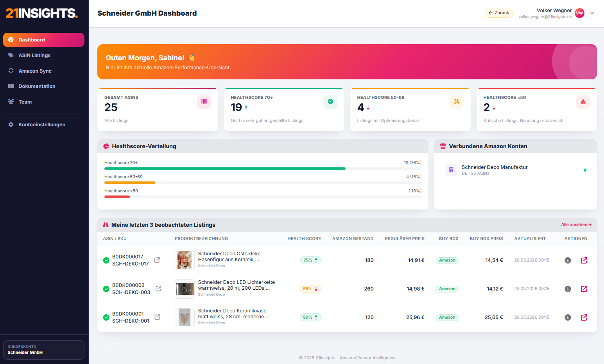Show info for the B0DK000001 listing

pyautogui.click(x=568, y=317)
